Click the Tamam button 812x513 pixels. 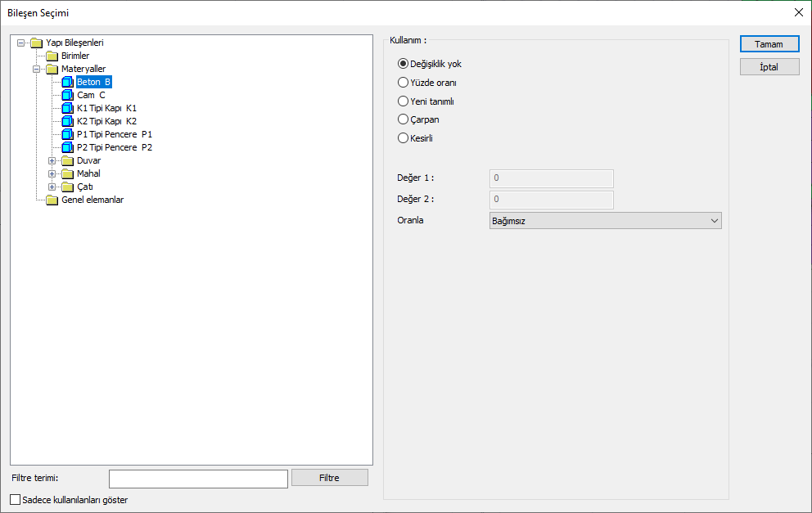click(x=769, y=44)
